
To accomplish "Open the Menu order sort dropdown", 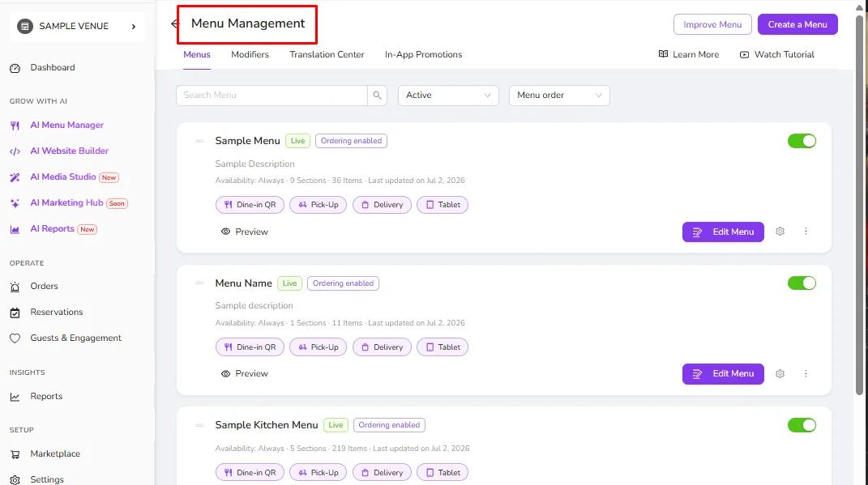I will [x=559, y=95].
